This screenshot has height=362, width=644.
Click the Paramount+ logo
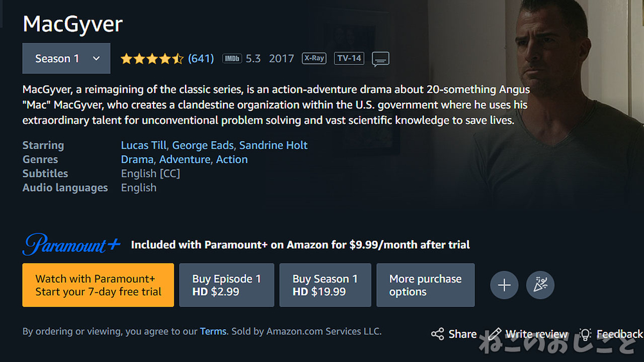tap(71, 245)
